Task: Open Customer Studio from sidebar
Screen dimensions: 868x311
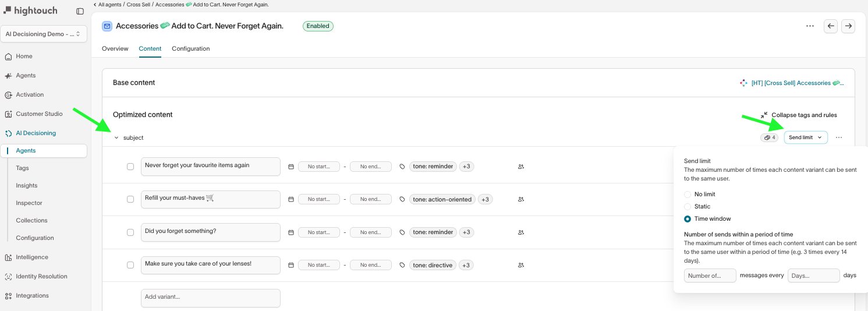Action: [x=39, y=114]
